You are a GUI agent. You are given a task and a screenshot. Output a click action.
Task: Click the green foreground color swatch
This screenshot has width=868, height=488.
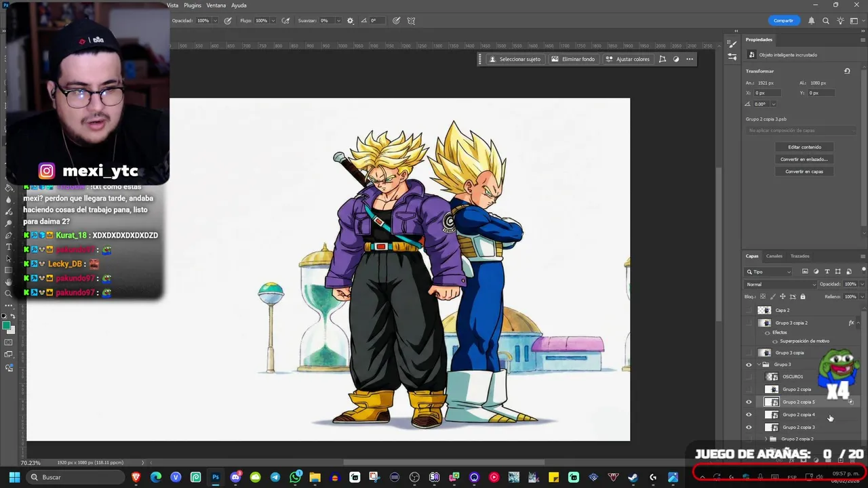pos(6,326)
